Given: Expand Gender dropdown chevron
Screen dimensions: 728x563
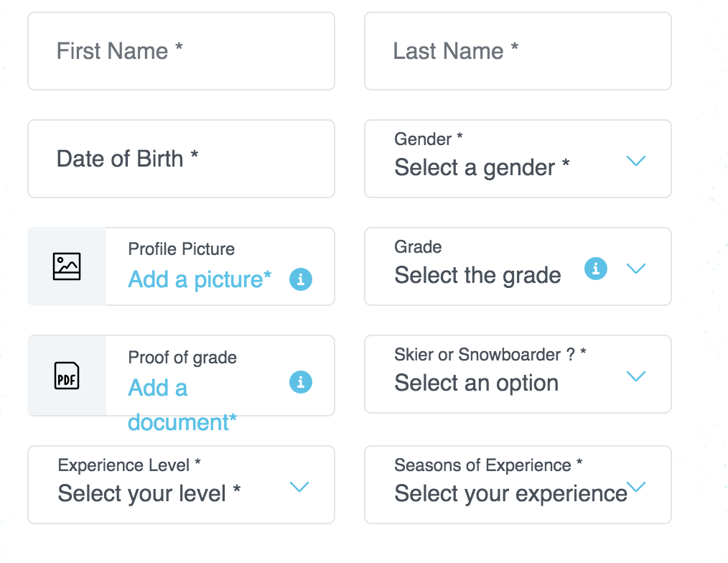Looking at the screenshot, I should click(x=636, y=161).
